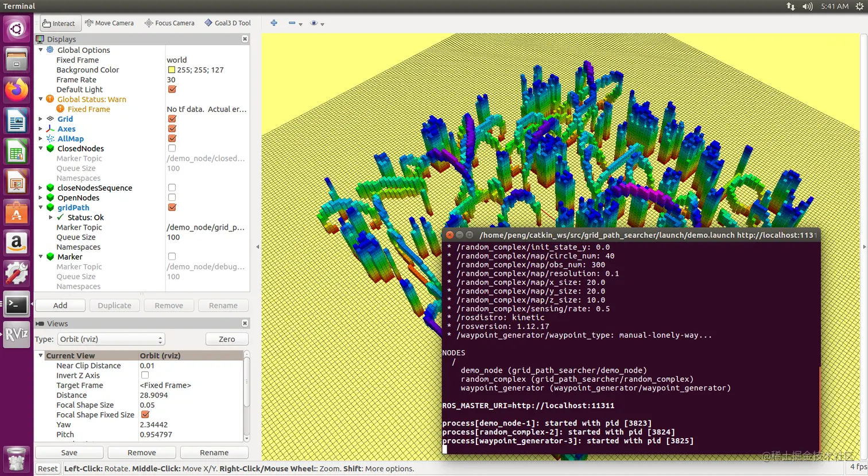The width and height of the screenshot is (868, 476).
Task: Expand the Grid display item
Action: pos(41,119)
